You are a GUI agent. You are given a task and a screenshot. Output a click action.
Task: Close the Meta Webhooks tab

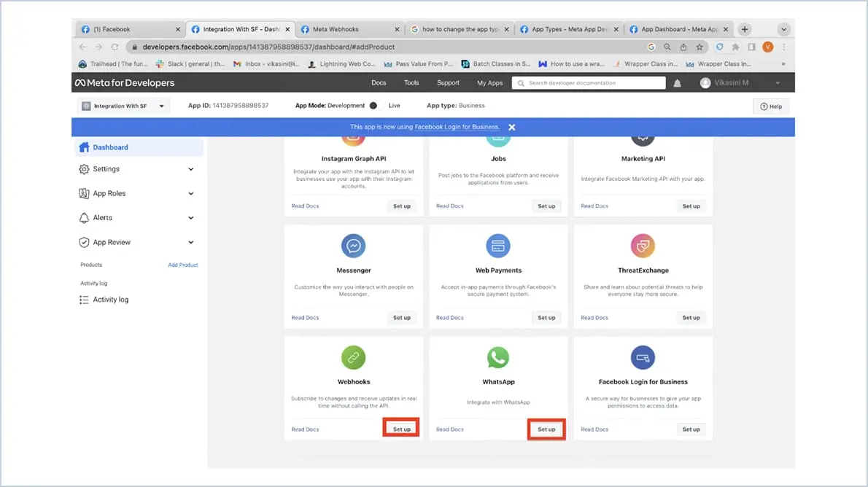(x=397, y=29)
